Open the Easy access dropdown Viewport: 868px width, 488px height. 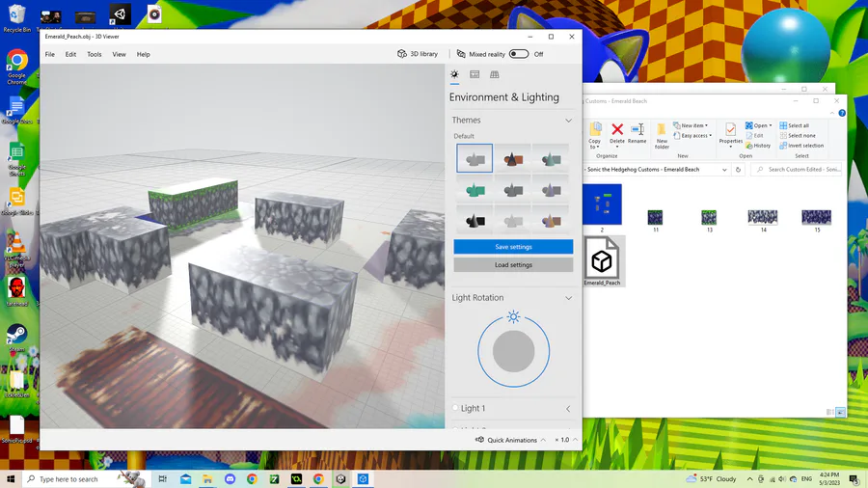[x=692, y=136]
